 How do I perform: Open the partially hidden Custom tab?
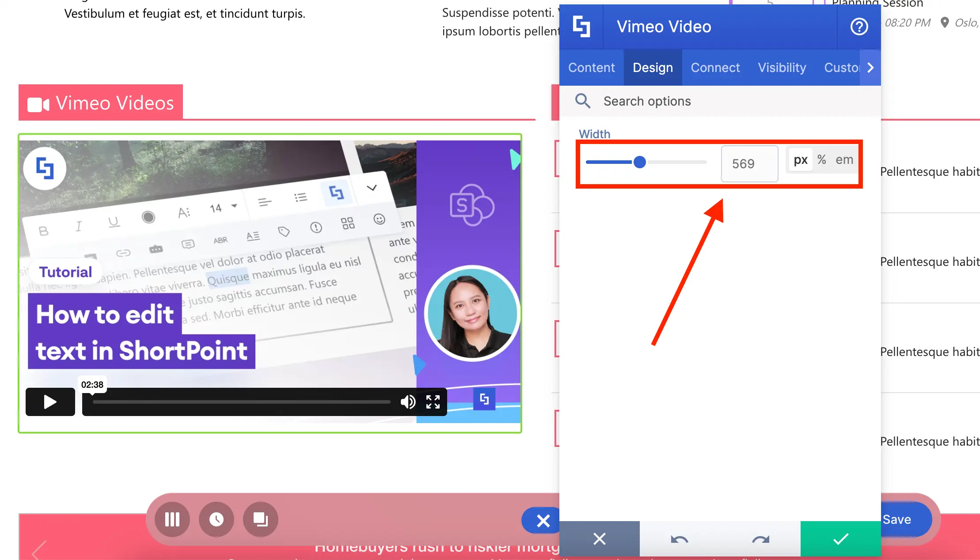841,68
